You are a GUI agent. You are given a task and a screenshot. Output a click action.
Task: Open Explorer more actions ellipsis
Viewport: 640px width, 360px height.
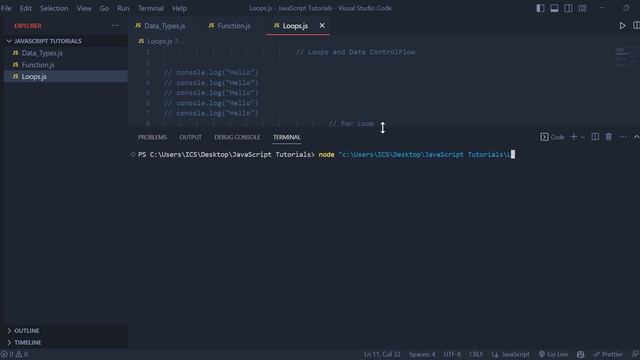(x=115, y=26)
